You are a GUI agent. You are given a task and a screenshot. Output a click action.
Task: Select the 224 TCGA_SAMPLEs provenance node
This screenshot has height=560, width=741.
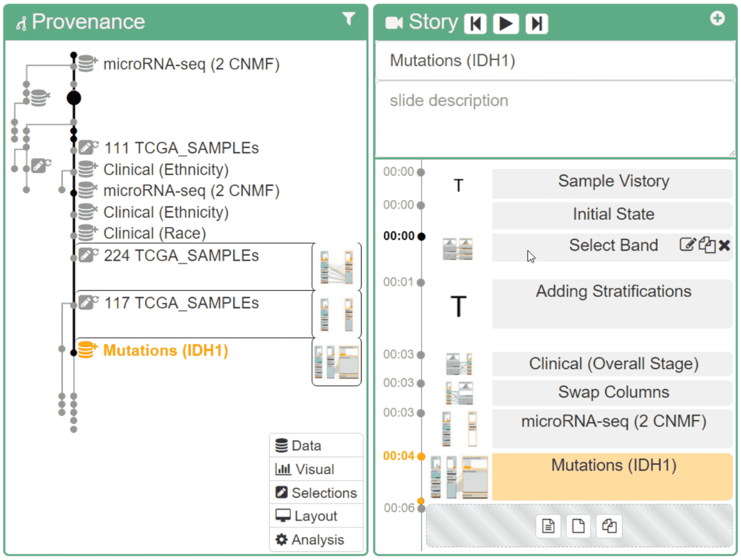click(181, 256)
